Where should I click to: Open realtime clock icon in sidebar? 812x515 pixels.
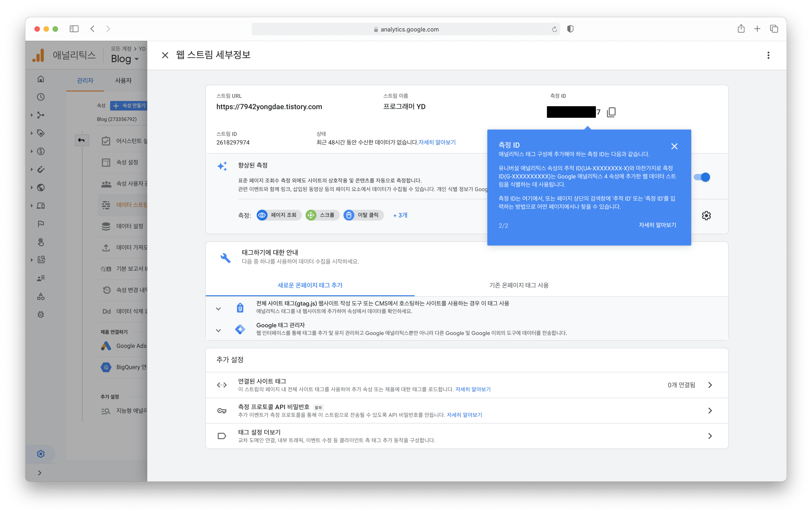pyautogui.click(x=41, y=97)
